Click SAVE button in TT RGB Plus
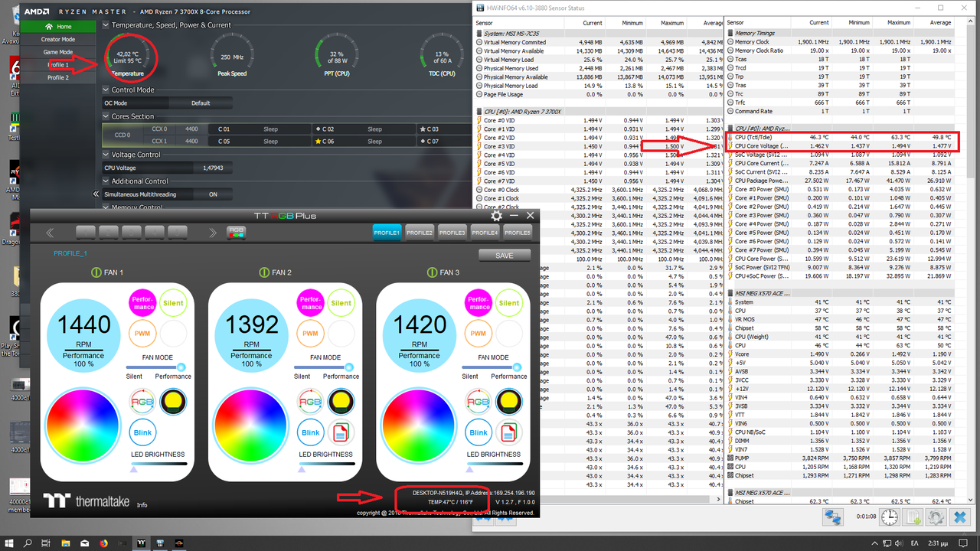Image resolution: width=980 pixels, height=551 pixels. click(x=505, y=256)
